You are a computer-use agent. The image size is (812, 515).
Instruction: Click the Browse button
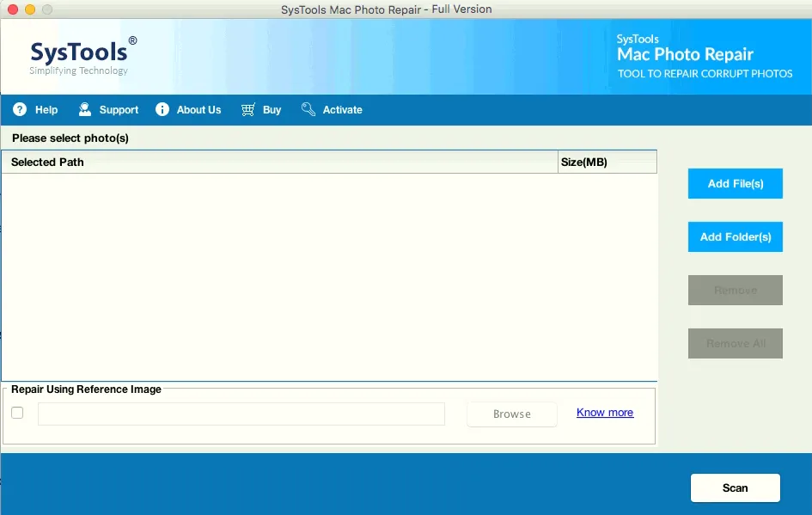(x=511, y=414)
